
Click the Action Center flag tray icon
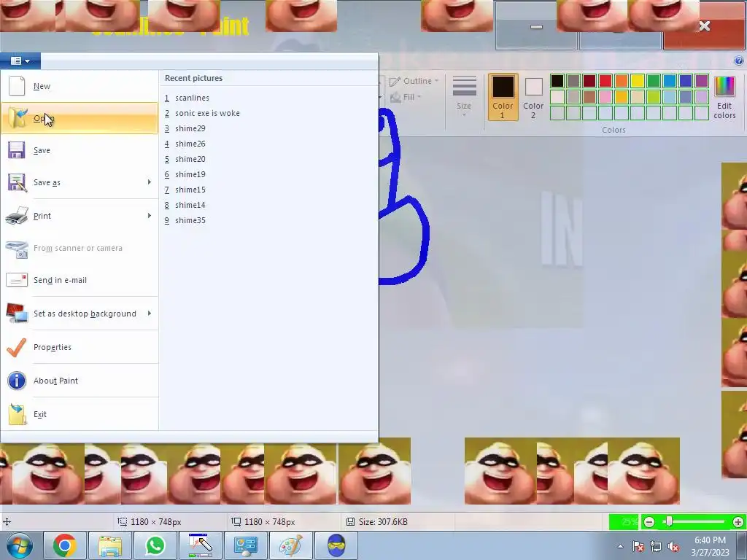point(638,546)
